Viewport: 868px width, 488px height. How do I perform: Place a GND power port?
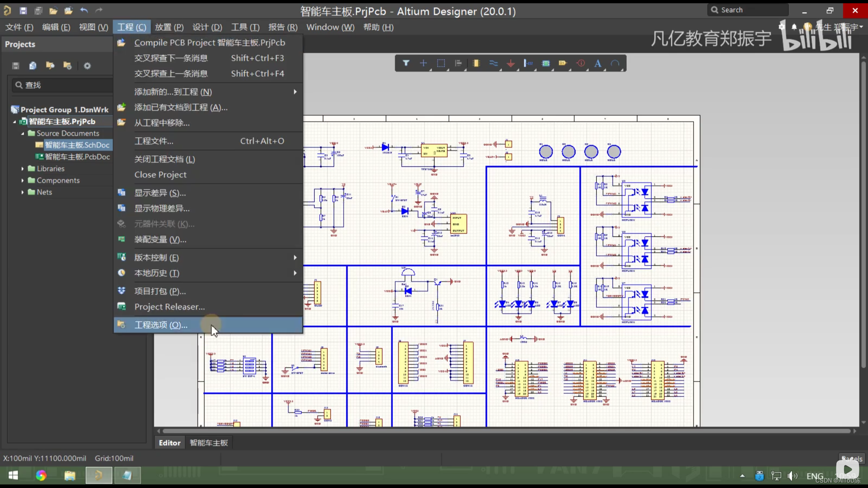[x=511, y=63]
